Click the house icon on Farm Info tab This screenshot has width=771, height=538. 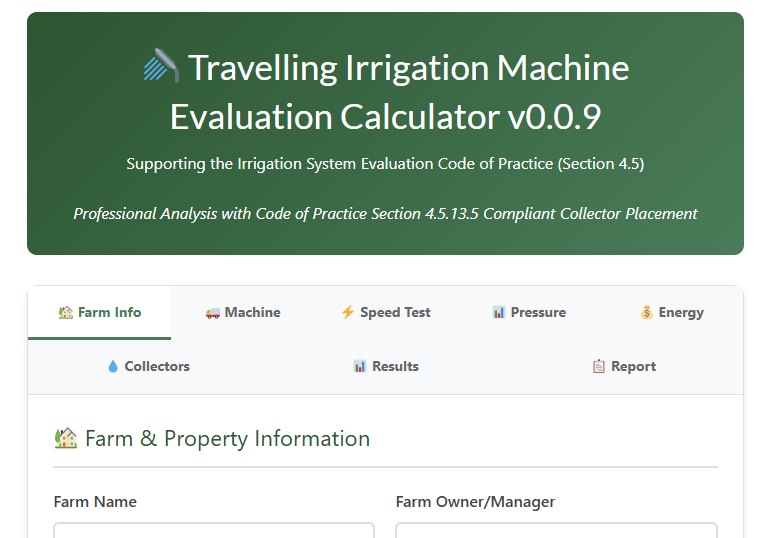click(x=66, y=312)
